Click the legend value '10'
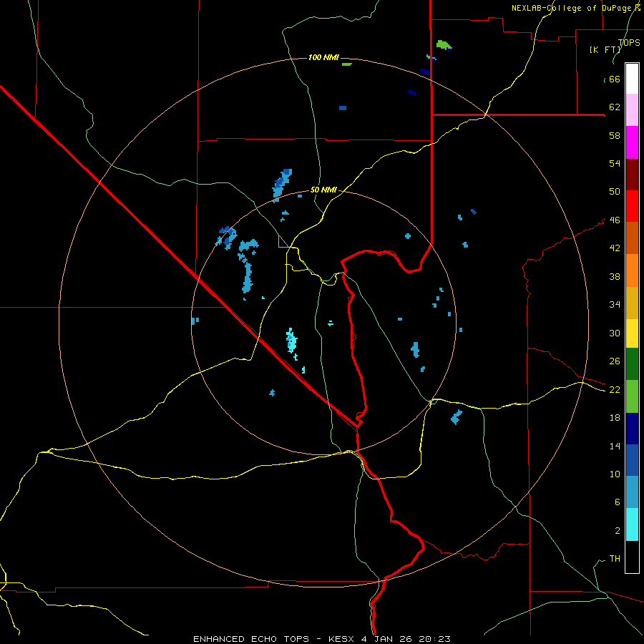Screen dimensions: 644x644 (x=615, y=474)
